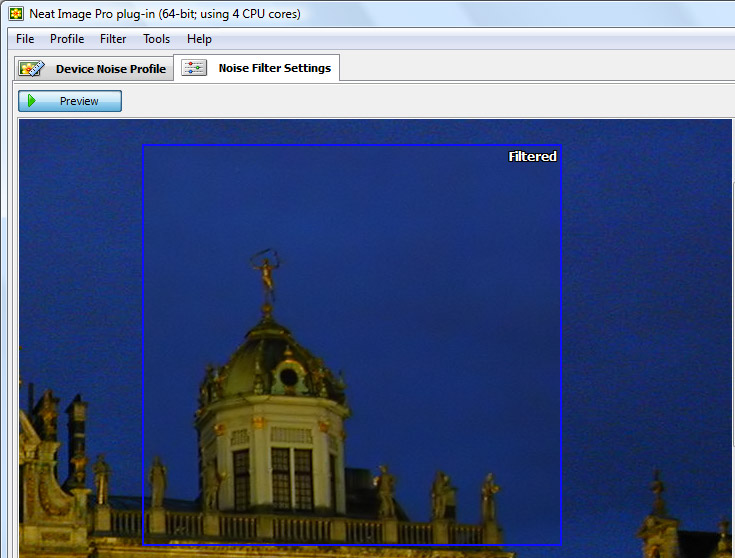Open the Filter menu

point(113,39)
